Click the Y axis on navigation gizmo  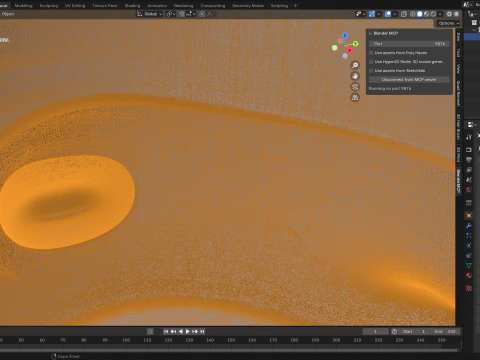[x=355, y=44]
